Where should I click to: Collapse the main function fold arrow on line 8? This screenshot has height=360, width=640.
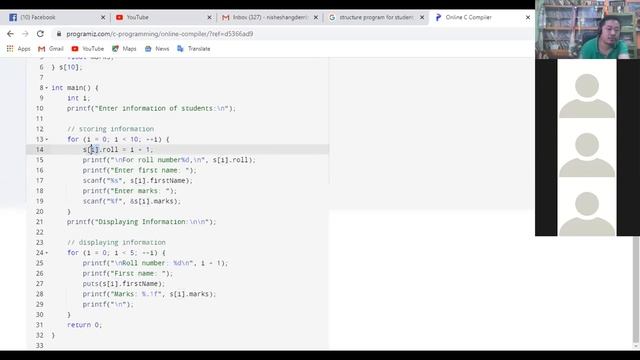(47, 88)
